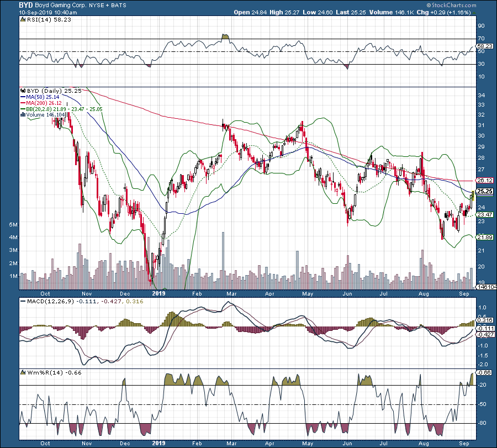Click the 23.47 price tag on right axis
This screenshot has height=448, width=497.
pos(485,215)
